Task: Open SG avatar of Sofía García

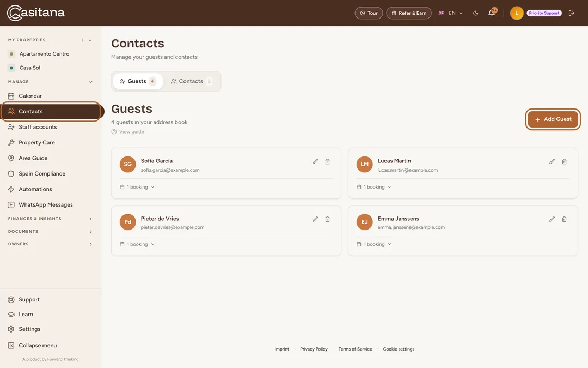Action: click(127, 164)
